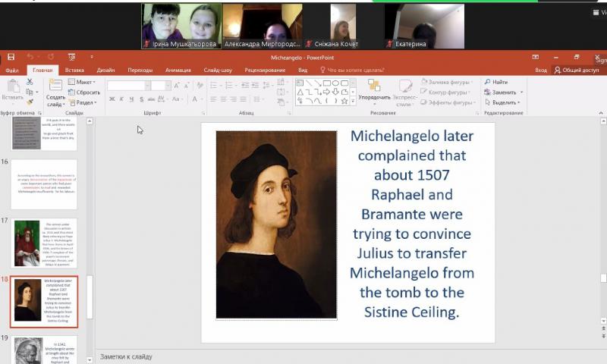The width and height of the screenshot is (607, 364).
Task: Pick the right block arrow shape
Action: pyautogui.click(x=326, y=92)
